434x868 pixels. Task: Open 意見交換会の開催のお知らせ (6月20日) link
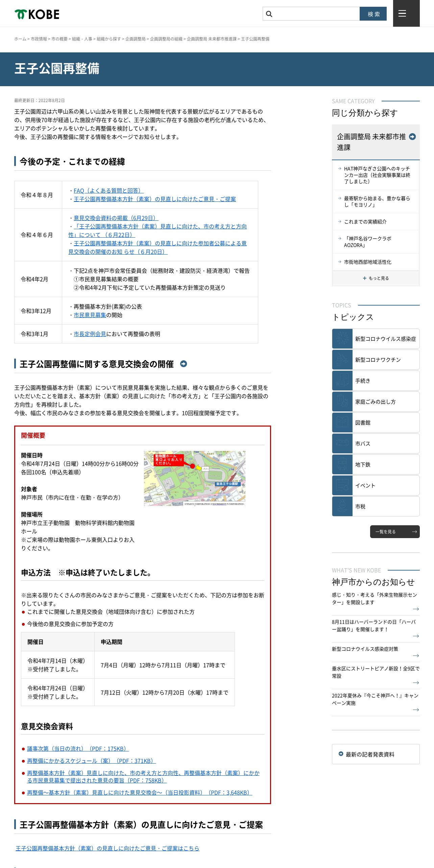coord(158,247)
